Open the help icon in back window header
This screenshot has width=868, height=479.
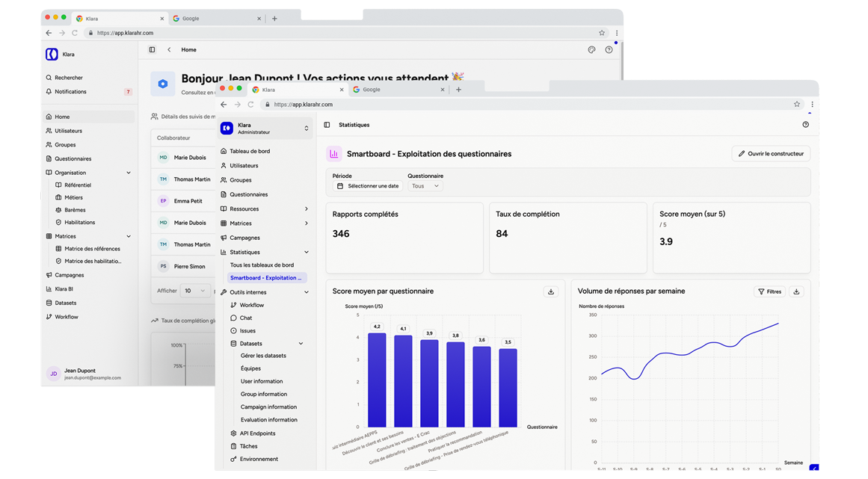tap(609, 50)
